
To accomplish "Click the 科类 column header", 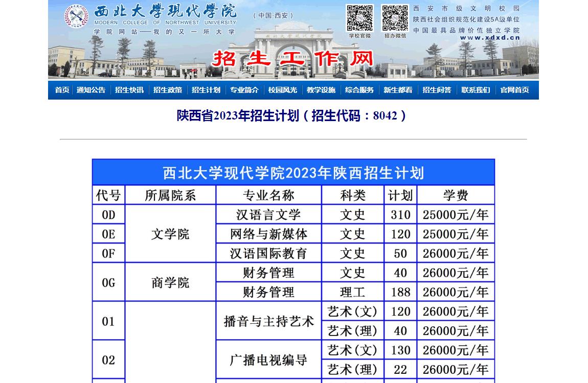I will pos(352,195).
